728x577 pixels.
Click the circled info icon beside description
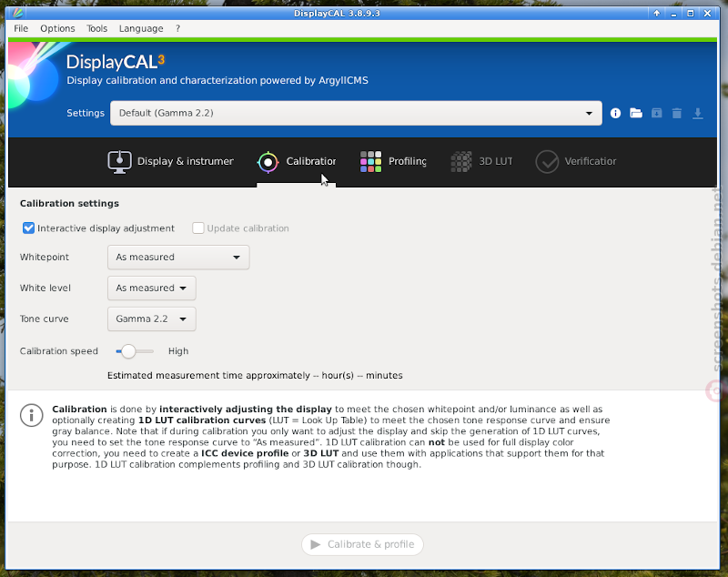(32, 415)
